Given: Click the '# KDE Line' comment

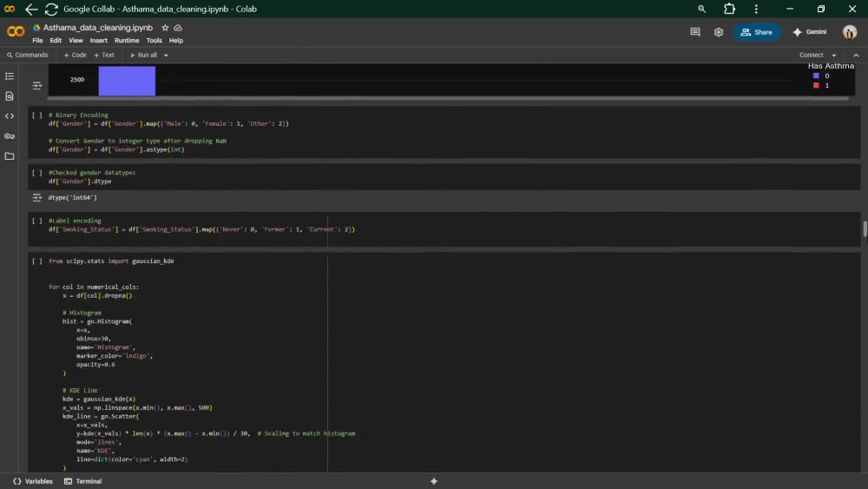Looking at the screenshot, I should [80, 391].
